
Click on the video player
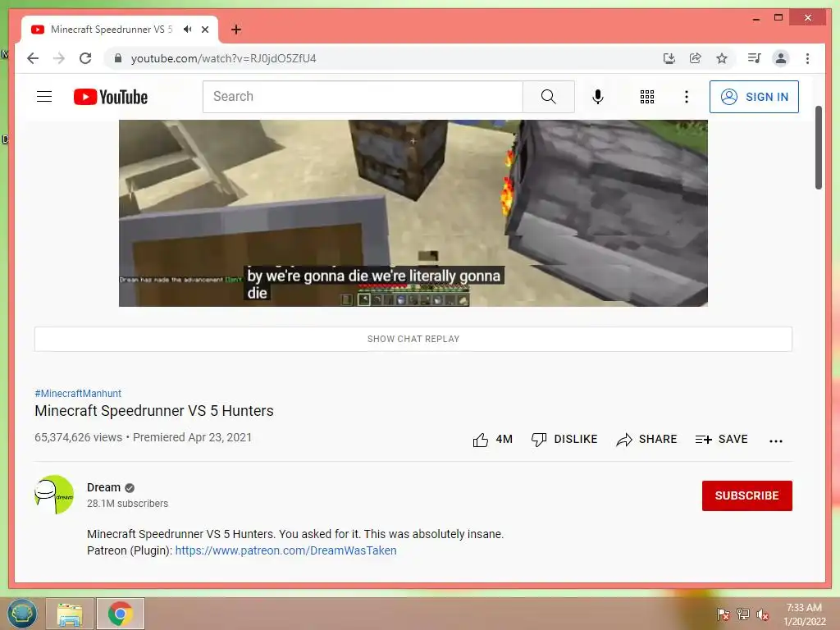[x=413, y=213]
